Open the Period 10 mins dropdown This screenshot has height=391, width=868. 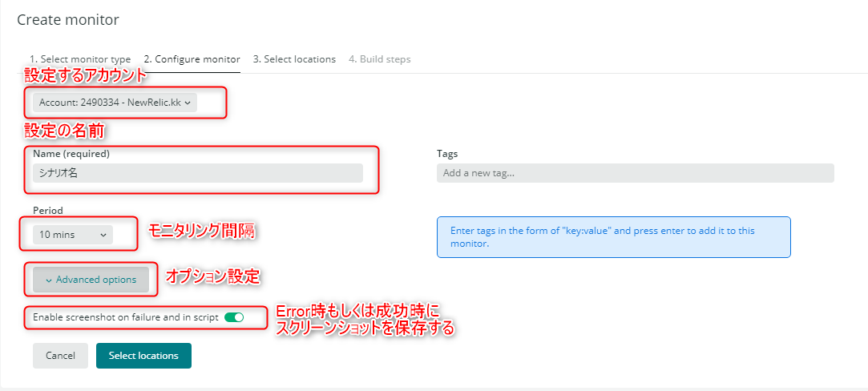[72, 235]
